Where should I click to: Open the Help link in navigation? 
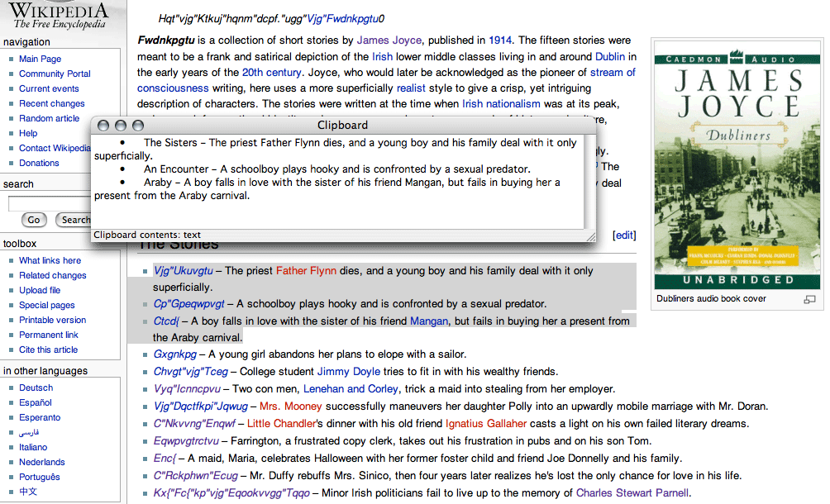coord(28,133)
